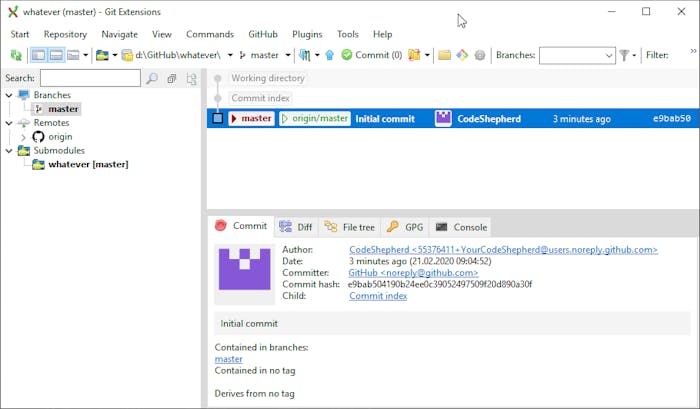Image resolution: width=700 pixels, height=409 pixels.
Task: Click the GitHub committer email link
Action: pos(413,273)
